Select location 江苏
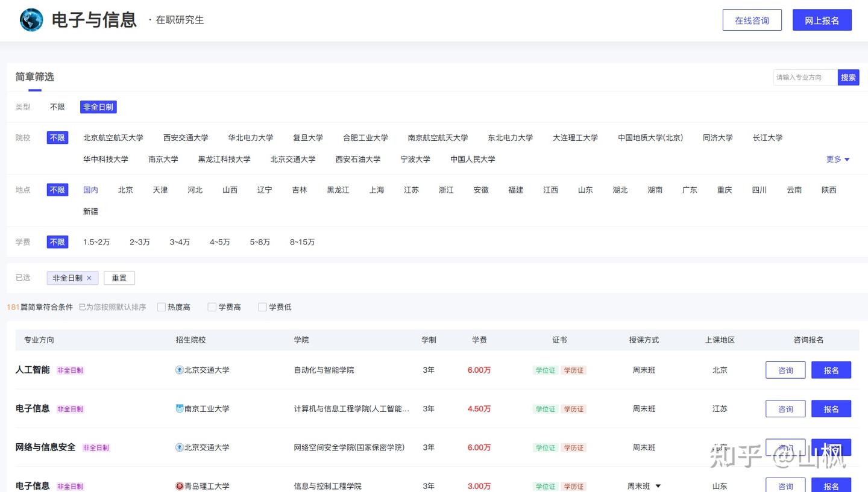Screen dimensions: 868x492 (411, 190)
